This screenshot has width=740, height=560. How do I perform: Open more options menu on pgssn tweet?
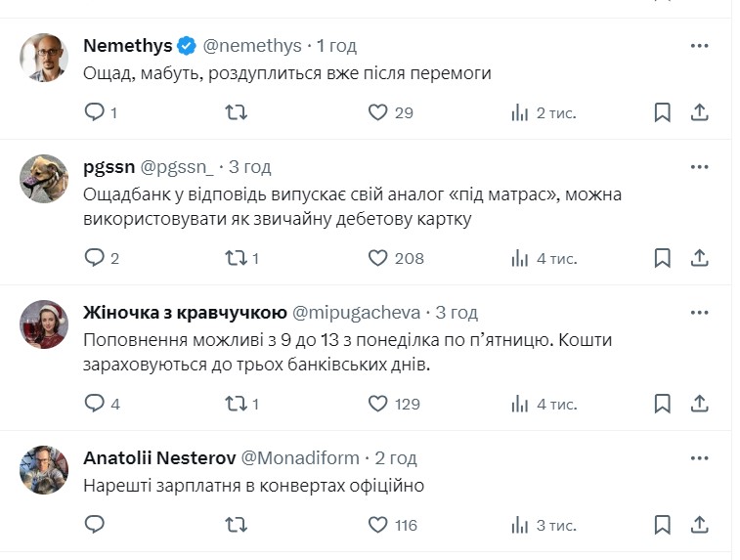coord(700,167)
